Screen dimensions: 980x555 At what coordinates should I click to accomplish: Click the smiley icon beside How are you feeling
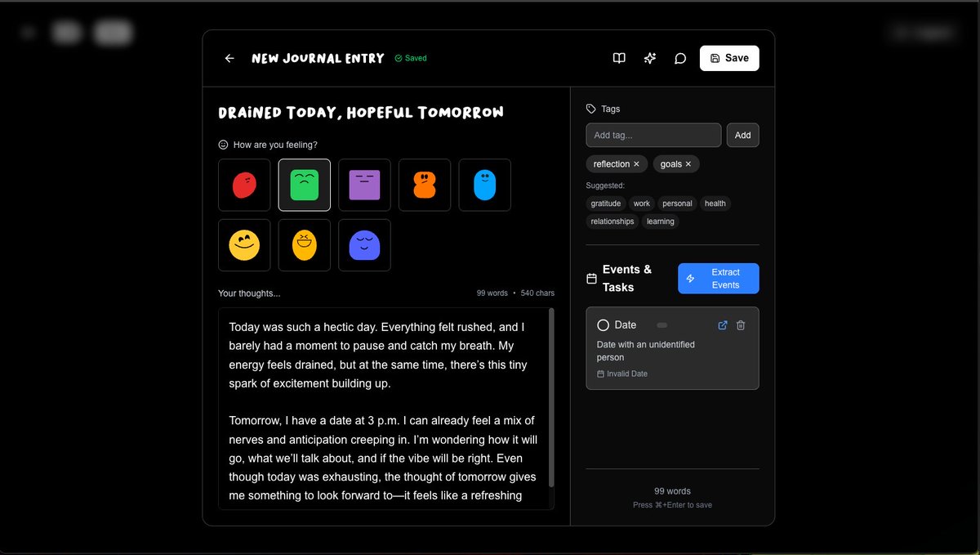[x=224, y=145]
